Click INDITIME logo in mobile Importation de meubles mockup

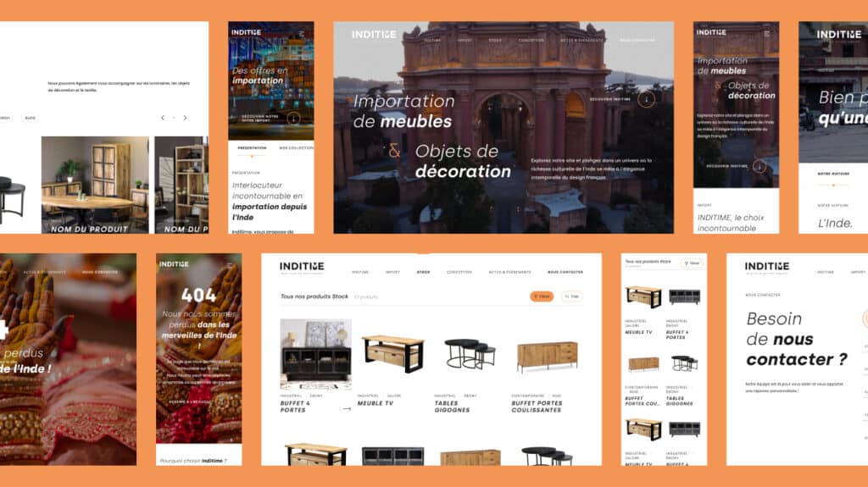point(711,33)
